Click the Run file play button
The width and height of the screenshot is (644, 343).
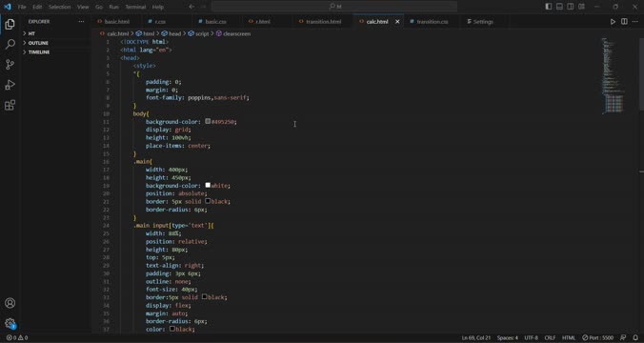coord(613,22)
